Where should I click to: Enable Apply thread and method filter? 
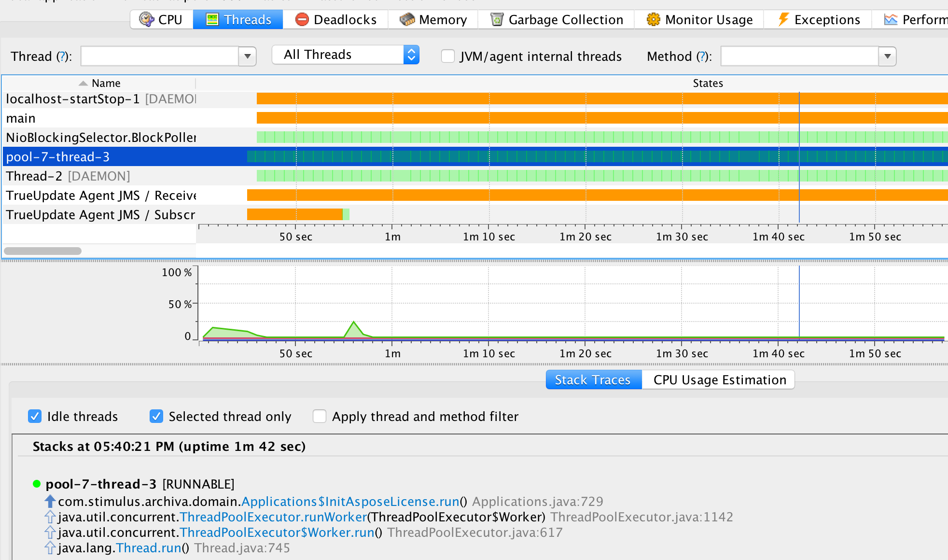320,416
